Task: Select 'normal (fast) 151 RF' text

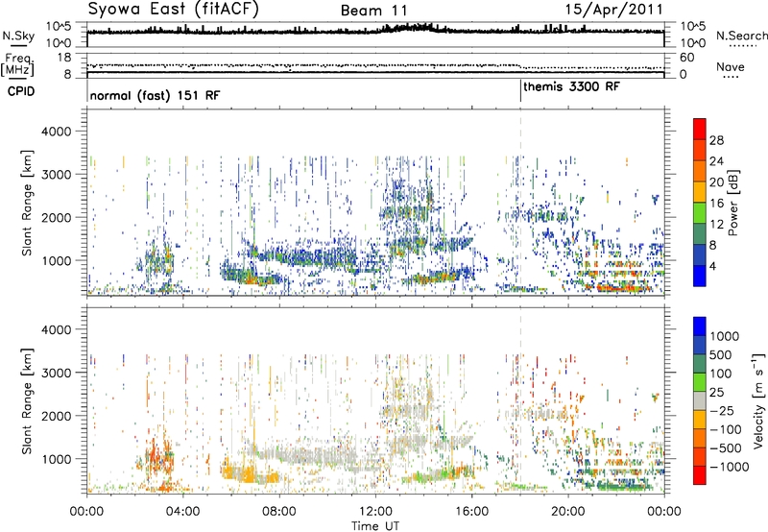Action: click(x=155, y=95)
